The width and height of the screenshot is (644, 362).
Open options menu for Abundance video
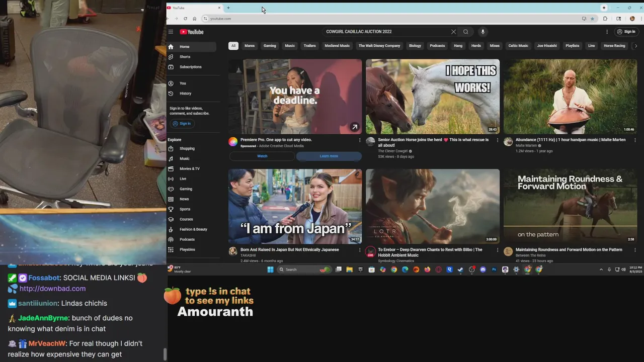click(x=635, y=140)
